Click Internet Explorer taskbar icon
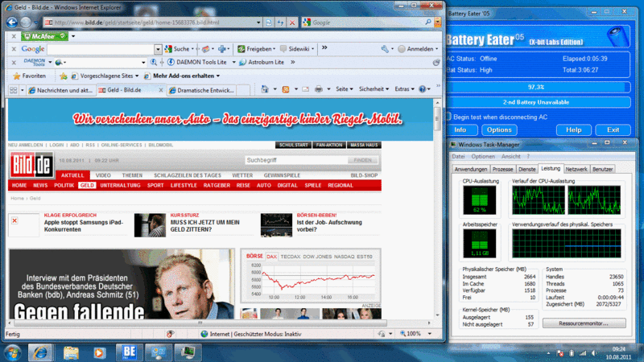Viewport: 644px width, 362px height. coord(40,352)
